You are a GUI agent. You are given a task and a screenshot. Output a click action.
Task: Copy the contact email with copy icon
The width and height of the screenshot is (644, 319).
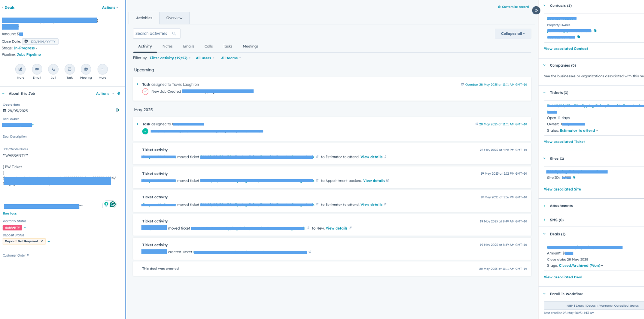[595, 31]
